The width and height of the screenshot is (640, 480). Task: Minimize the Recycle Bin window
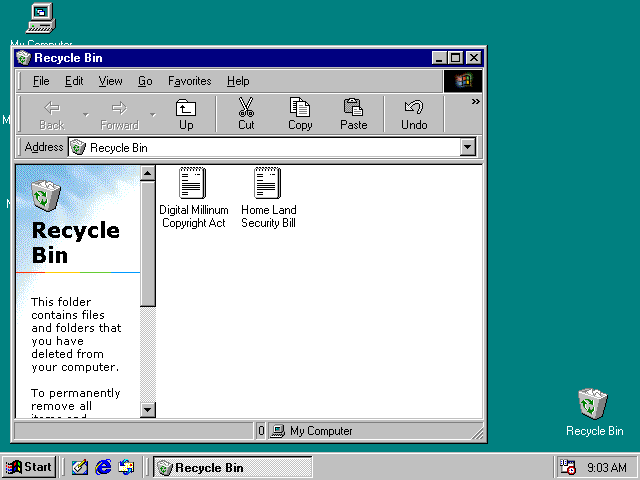[439, 58]
